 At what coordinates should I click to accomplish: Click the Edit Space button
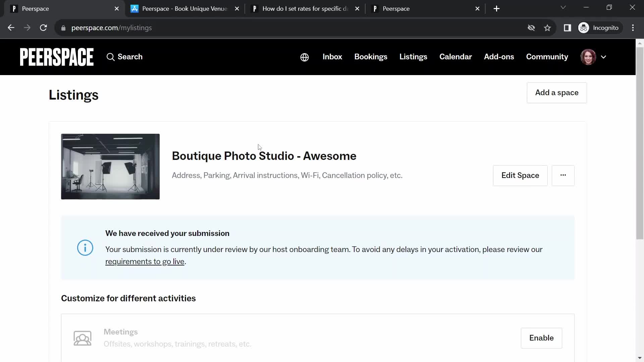[520, 175]
